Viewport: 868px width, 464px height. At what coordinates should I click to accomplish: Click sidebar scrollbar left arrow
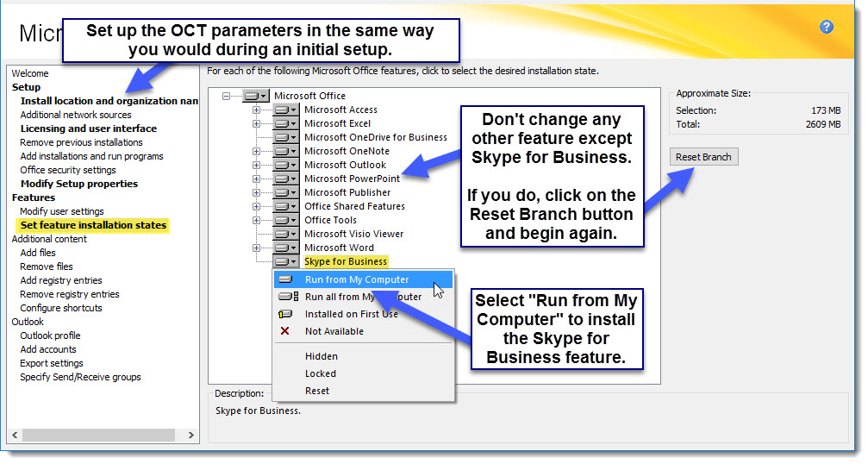[15, 436]
